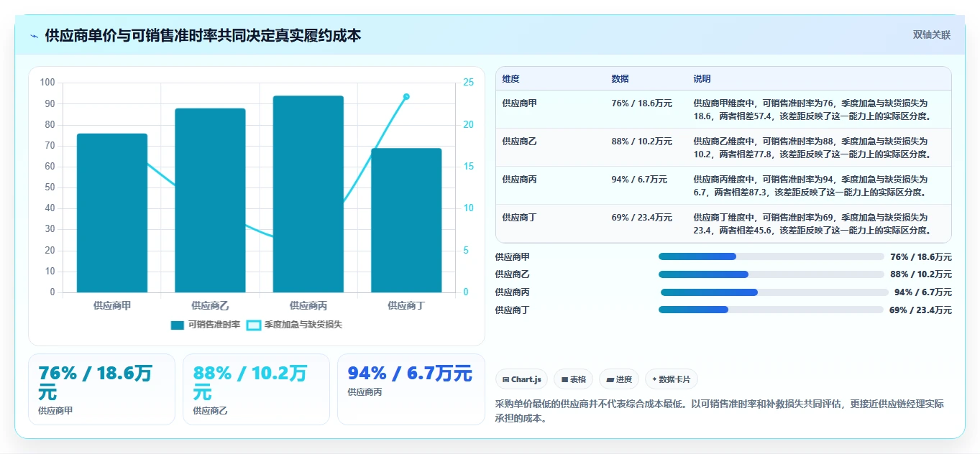The image size is (980, 454).
Task: Click the 维度 table column header
Action: tap(510, 78)
